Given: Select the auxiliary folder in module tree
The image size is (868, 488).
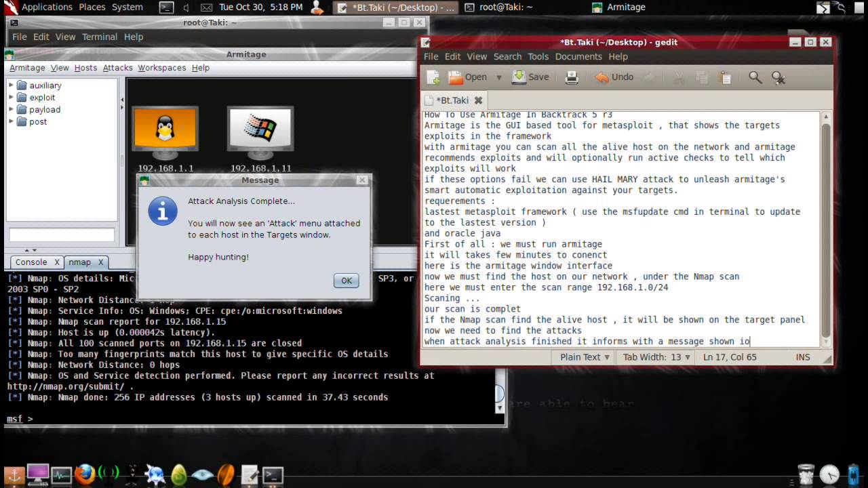Looking at the screenshot, I should tap(39, 85).
